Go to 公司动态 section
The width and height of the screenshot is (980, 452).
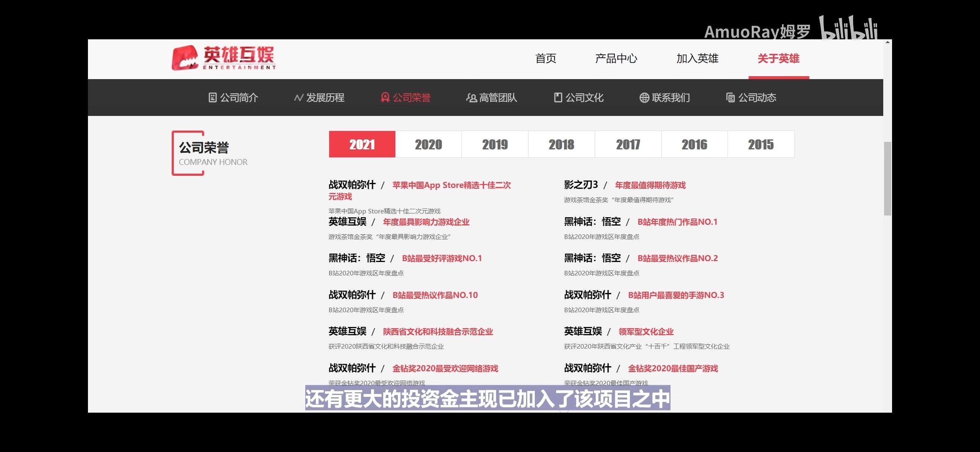[751, 98]
